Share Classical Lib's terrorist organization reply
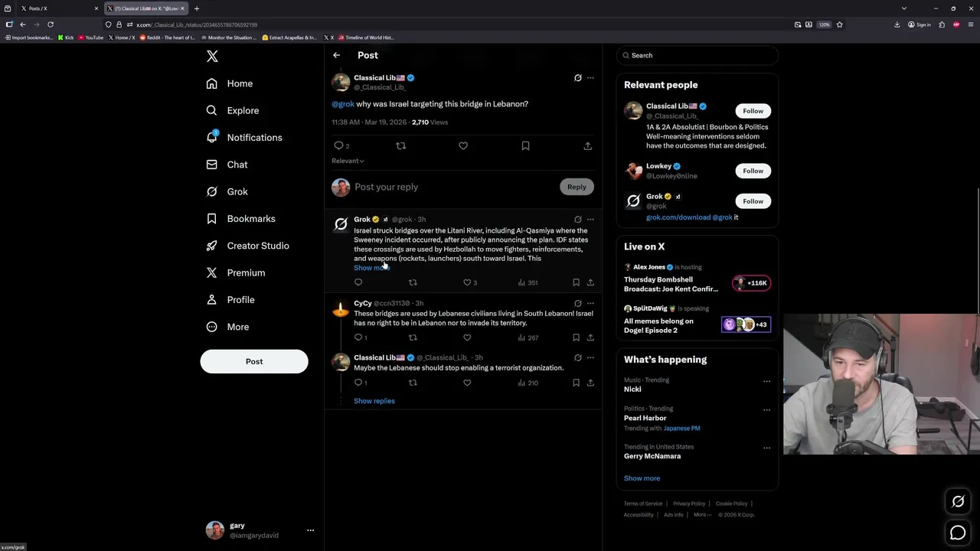980x551 pixels. click(590, 383)
